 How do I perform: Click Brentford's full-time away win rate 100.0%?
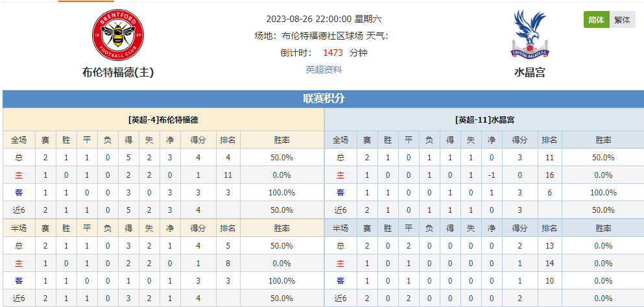281,192
